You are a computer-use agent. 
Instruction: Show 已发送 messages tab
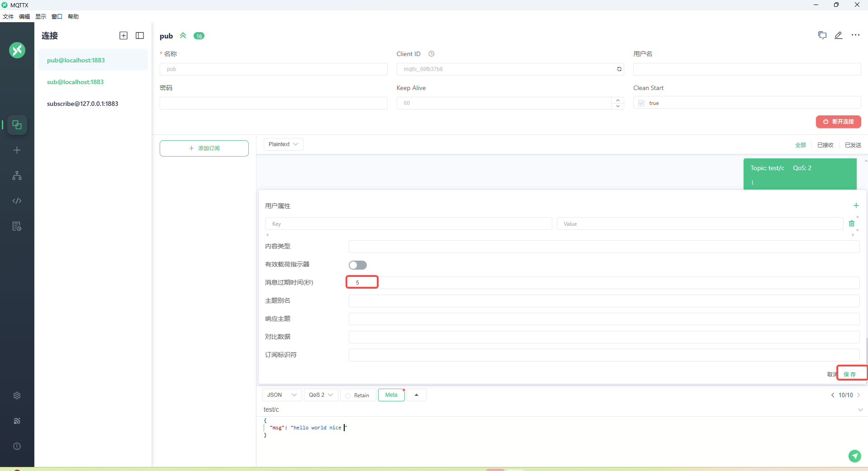coord(853,145)
